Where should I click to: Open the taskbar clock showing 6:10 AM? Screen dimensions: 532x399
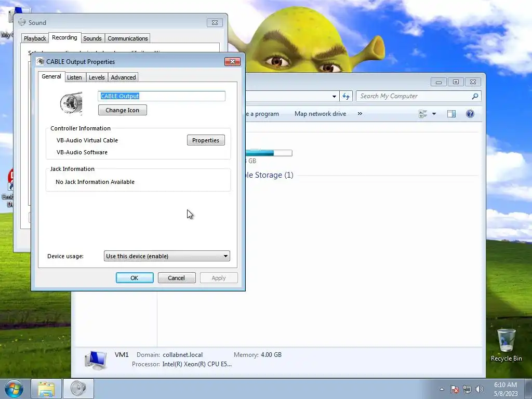click(506, 389)
